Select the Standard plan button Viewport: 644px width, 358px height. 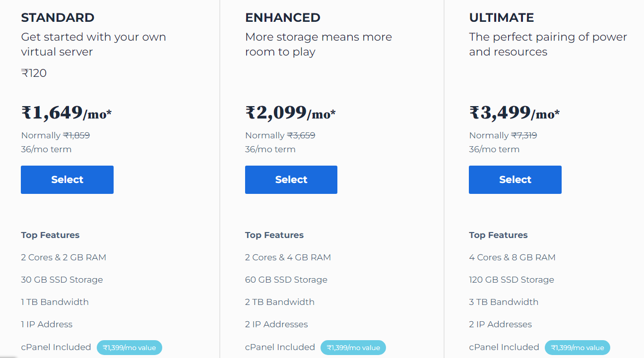click(x=67, y=179)
